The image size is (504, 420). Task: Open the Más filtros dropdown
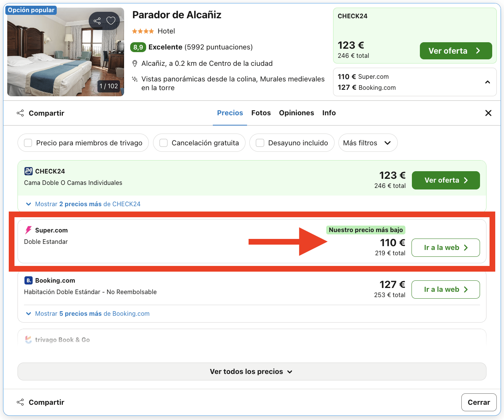coord(368,143)
